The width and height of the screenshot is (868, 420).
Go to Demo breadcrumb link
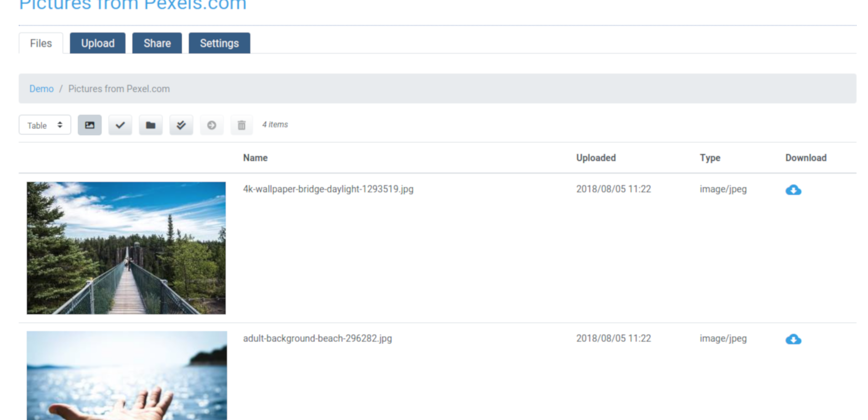tap(41, 89)
